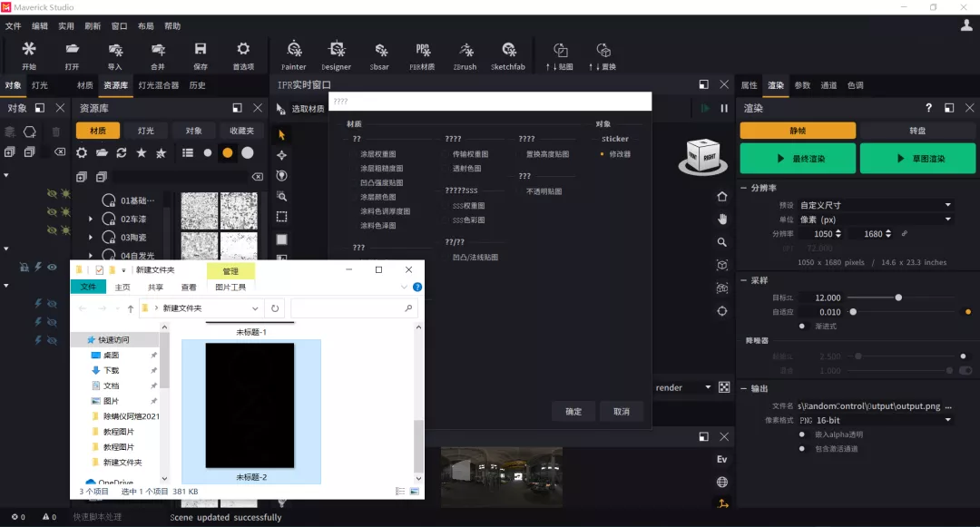Image resolution: width=980 pixels, height=527 pixels.
Task: Launch the Designer bridge icon
Action: (337, 49)
